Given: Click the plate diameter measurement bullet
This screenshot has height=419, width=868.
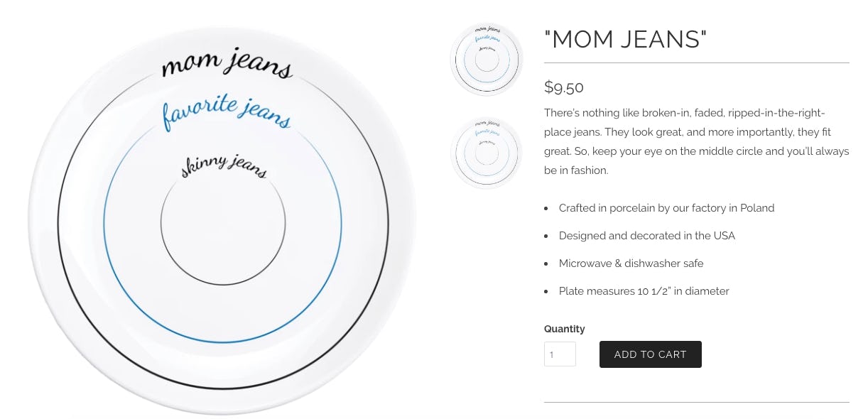Looking at the screenshot, I should [x=644, y=291].
